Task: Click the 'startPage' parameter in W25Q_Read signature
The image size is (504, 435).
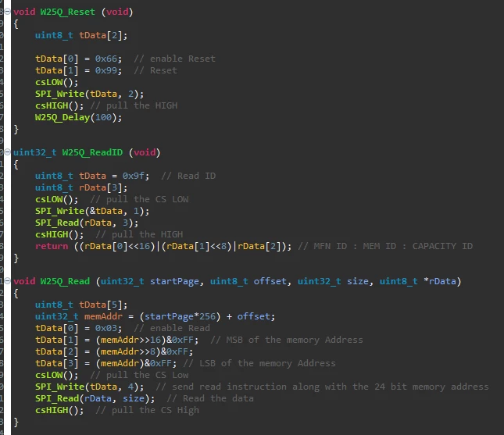Action: (x=174, y=281)
